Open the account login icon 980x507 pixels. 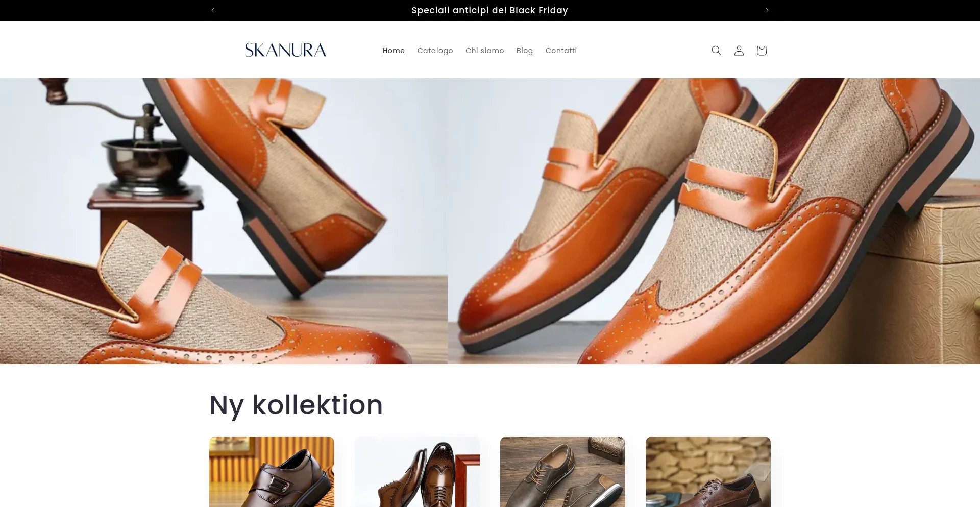[x=739, y=51]
